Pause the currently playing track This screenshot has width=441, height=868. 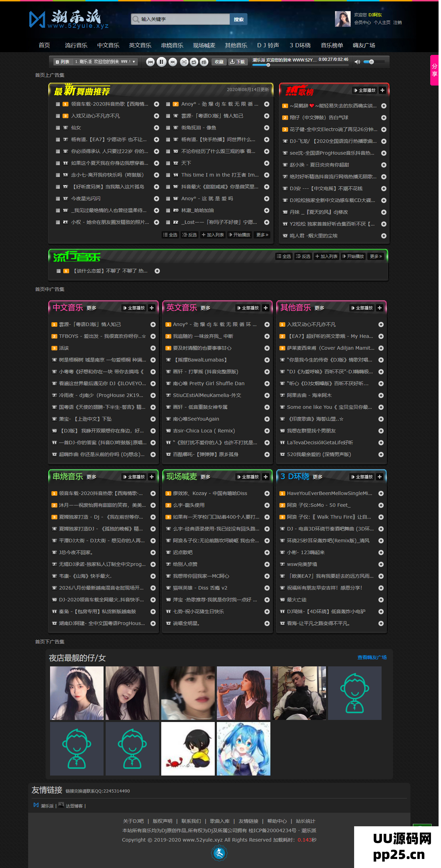tap(161, 62)
